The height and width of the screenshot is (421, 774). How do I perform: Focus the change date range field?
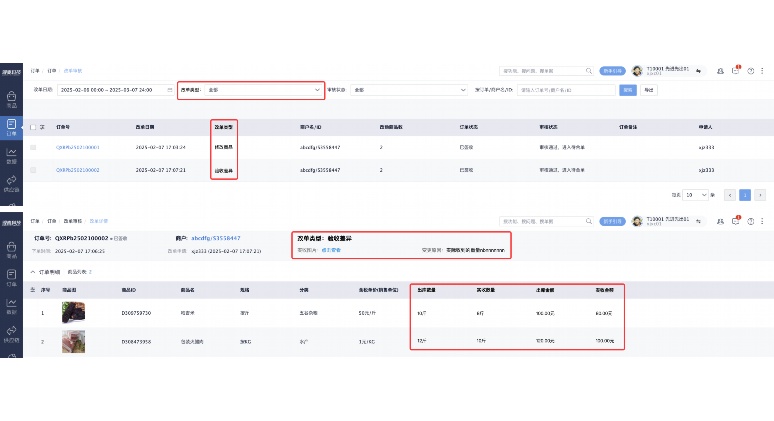coord(116,90)
